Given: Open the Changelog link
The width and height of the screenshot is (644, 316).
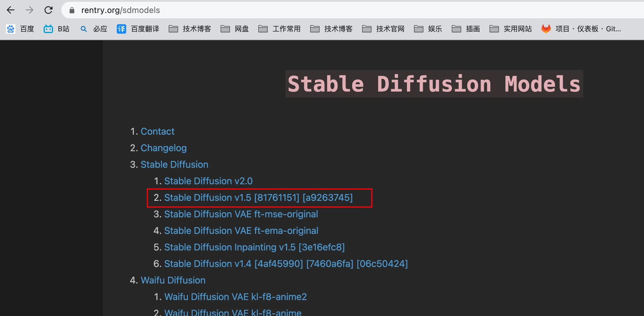Looking at the screenshot, I should (x=164, y=148).
